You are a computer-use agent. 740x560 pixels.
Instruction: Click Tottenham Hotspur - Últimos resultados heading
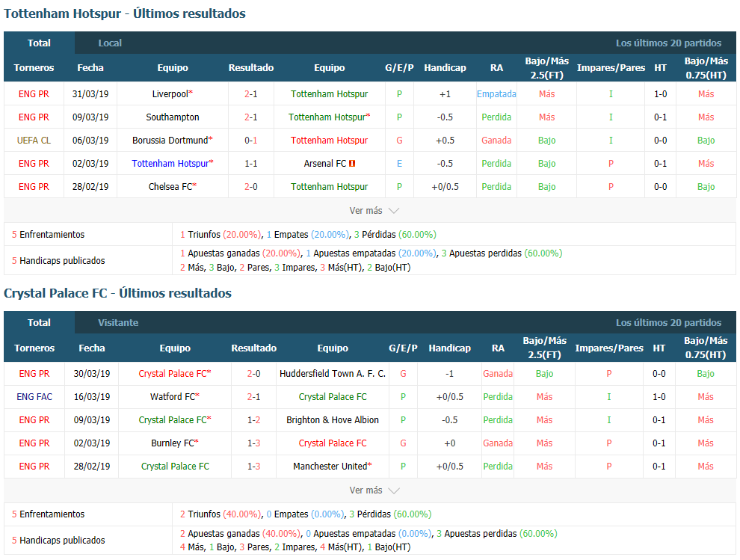[x=125, y=13]
